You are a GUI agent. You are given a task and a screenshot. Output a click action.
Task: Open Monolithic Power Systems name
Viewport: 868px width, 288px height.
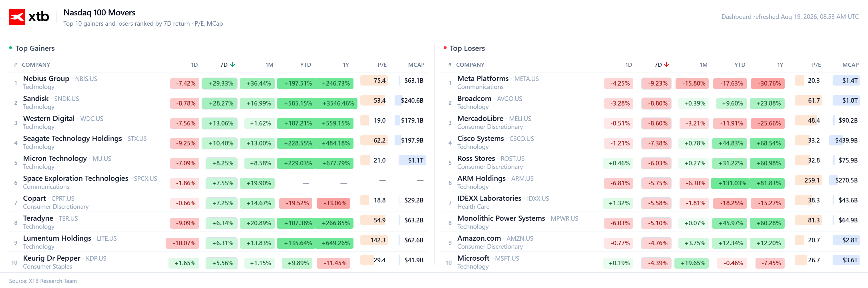tap(501, 218)
